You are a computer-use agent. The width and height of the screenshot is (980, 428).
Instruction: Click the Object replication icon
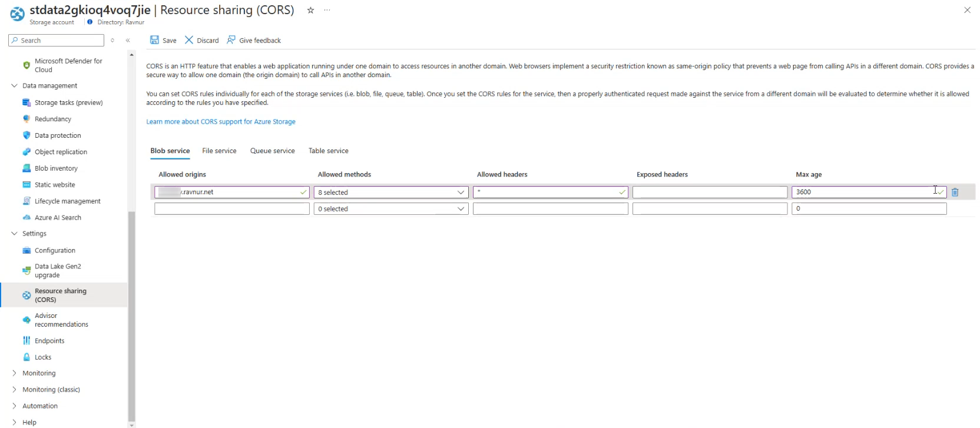pyautogui.click(x=27, y=152)
